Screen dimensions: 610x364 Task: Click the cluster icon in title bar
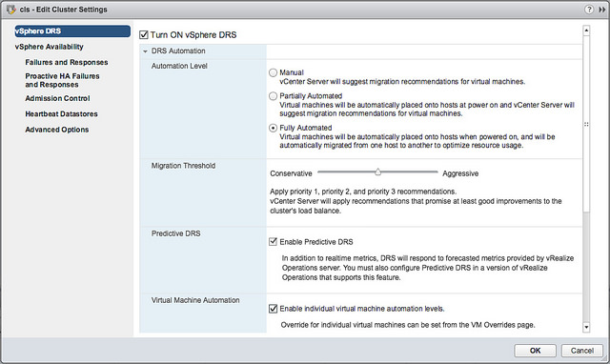click(x=10, y=10)
